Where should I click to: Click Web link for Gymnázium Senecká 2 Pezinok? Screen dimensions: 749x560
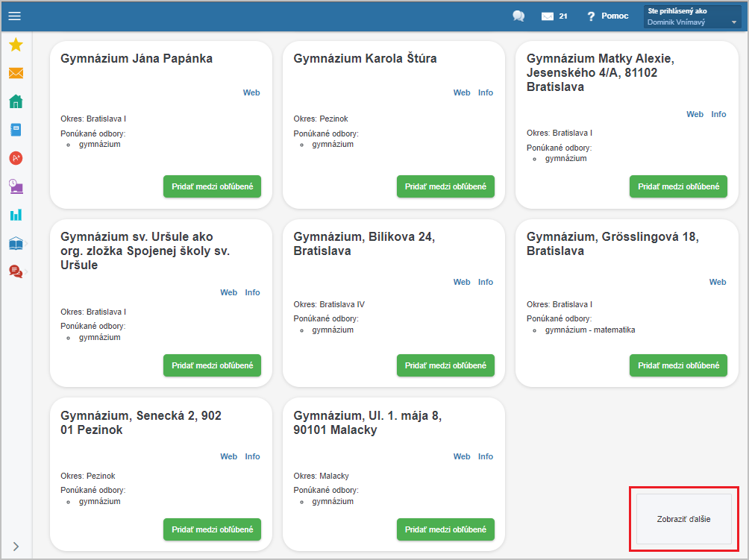[x=228, y=456]
